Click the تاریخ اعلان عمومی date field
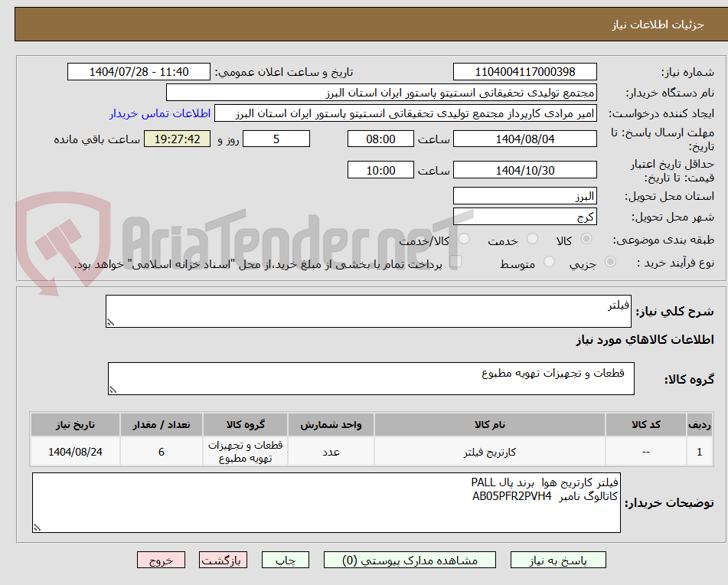The width and height of the screenshot is (728, 585). (x=138, y=71)
